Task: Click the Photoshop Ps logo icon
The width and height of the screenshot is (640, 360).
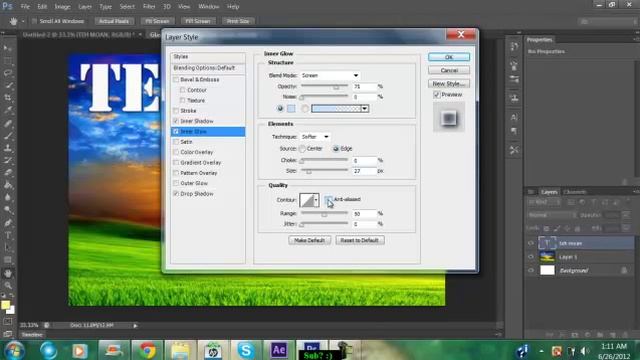Action: pos(7,6)
